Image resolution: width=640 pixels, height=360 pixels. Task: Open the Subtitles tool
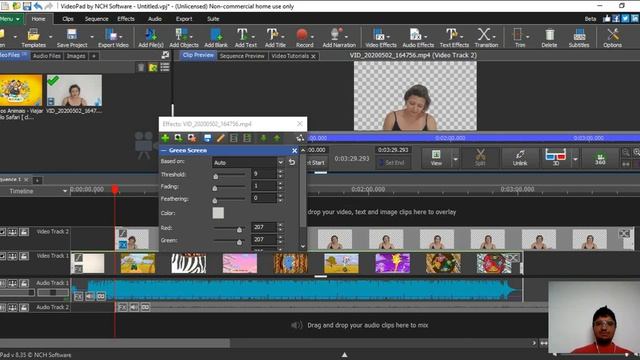tap(579, 38)
